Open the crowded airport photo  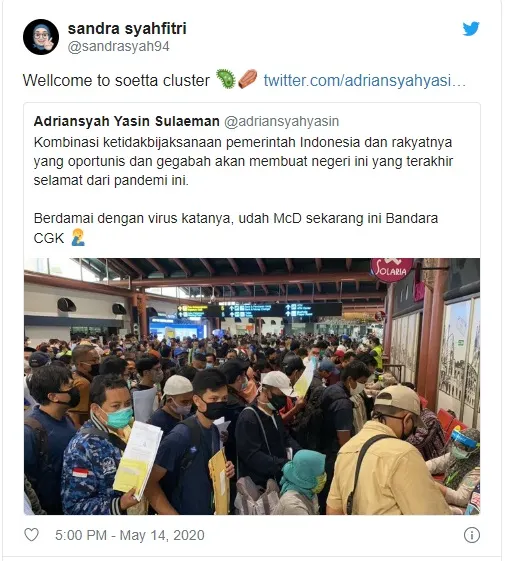tap(252, 386)
